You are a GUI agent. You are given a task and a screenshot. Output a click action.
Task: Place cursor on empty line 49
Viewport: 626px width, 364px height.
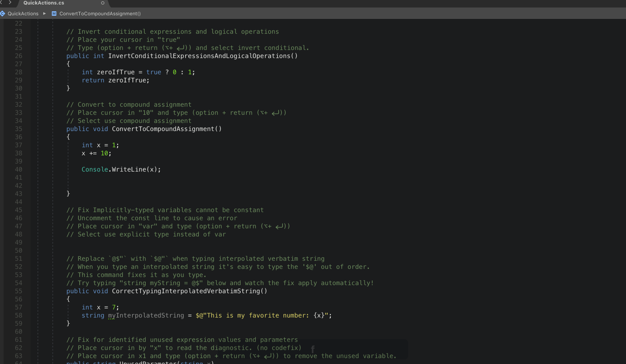180,242
